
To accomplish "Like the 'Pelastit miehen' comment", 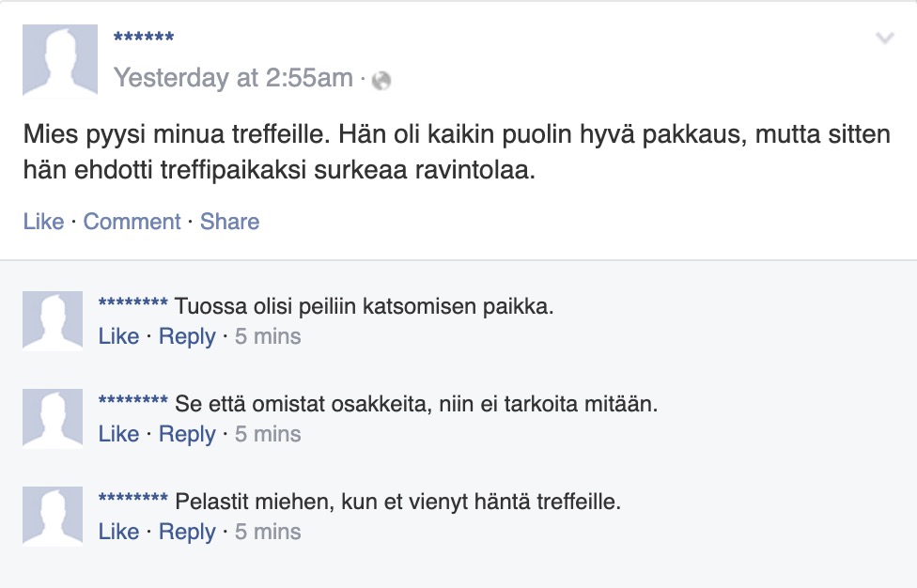I will coord(118,532).
